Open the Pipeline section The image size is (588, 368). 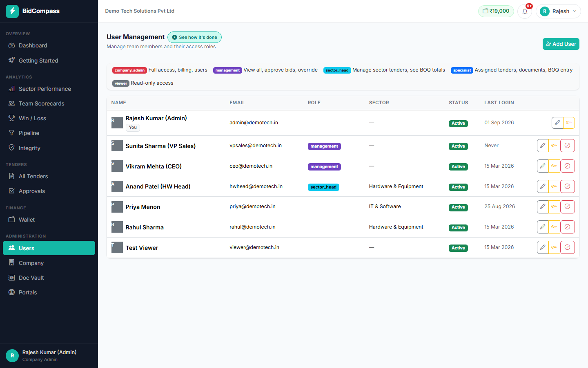coord(49,133)
